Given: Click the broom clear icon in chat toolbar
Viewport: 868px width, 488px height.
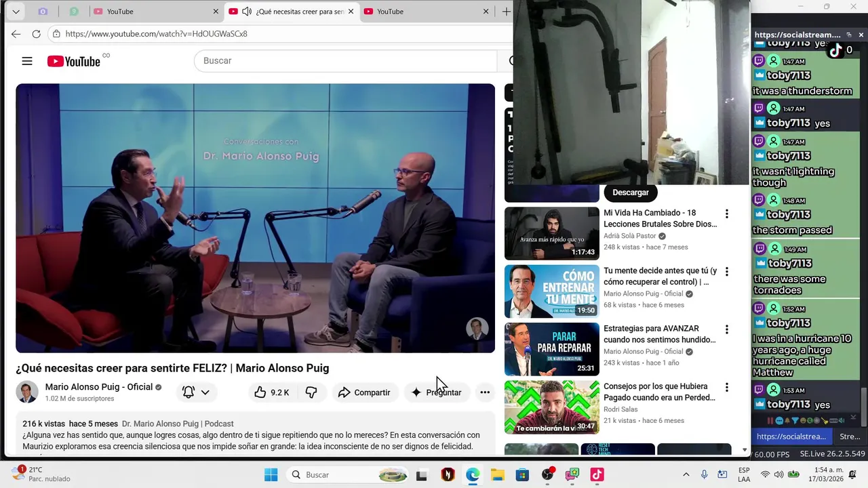Looking at the screenshot, I should (x=825, y=421).
